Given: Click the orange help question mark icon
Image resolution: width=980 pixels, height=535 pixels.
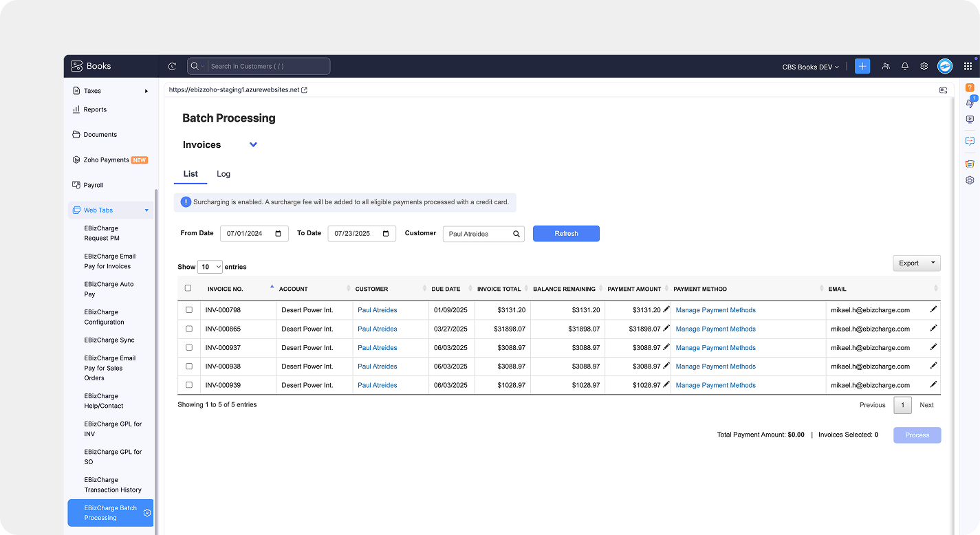Looking at the screenshot, I should (x=970, y=87).
